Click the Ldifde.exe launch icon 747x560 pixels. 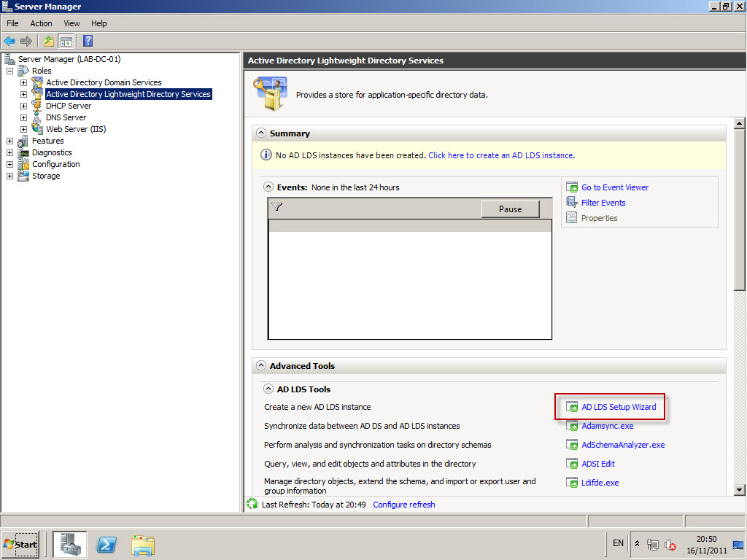click(572, 483)
